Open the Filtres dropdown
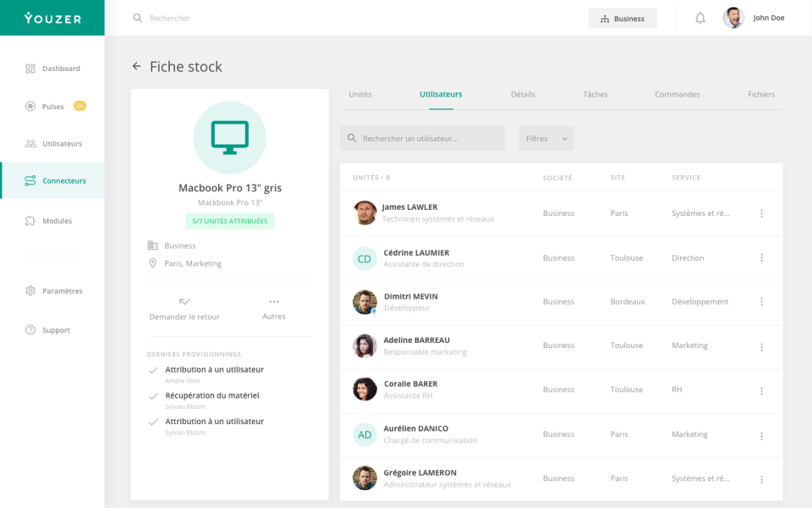 coord(546,137)
